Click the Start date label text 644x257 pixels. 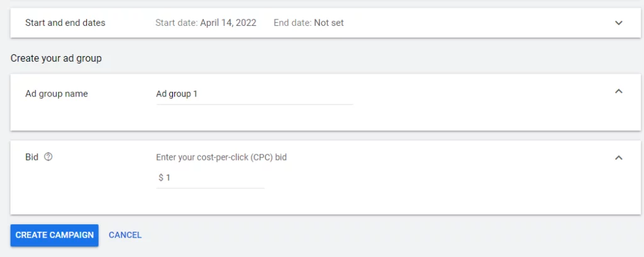[177, 23]
